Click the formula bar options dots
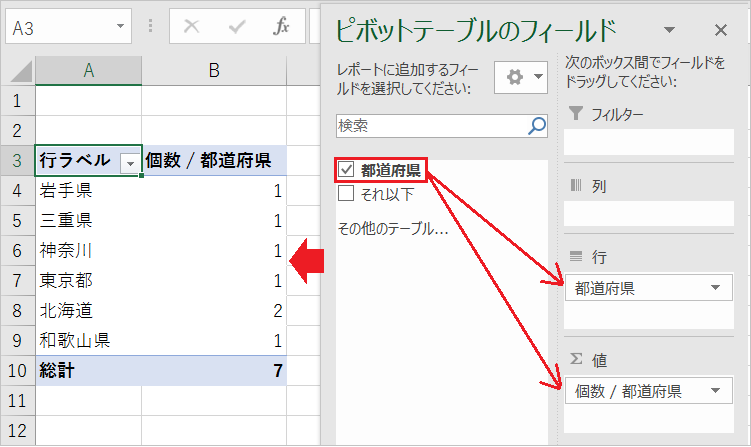Screen dimensions: 751x447 click(x=150, y=26)
